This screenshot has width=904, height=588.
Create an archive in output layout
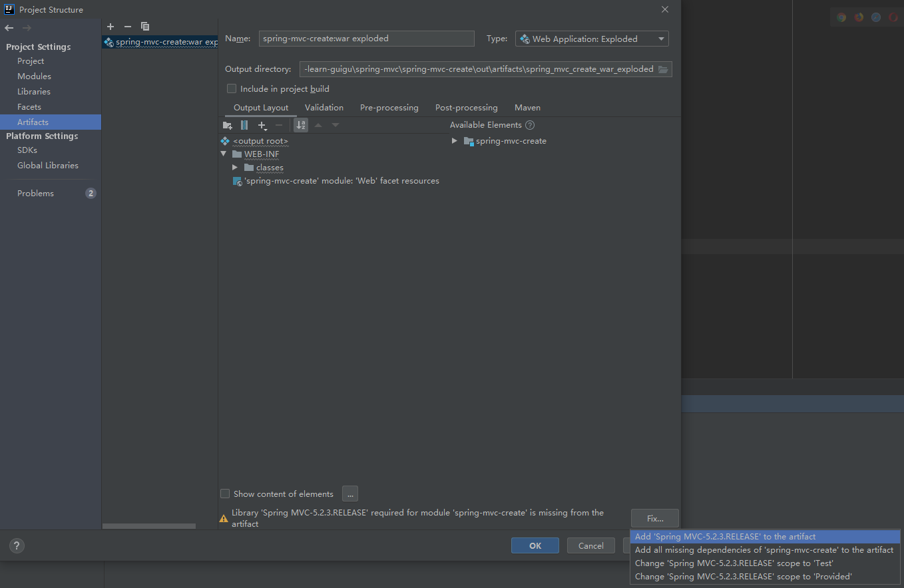tap(244, 125)
